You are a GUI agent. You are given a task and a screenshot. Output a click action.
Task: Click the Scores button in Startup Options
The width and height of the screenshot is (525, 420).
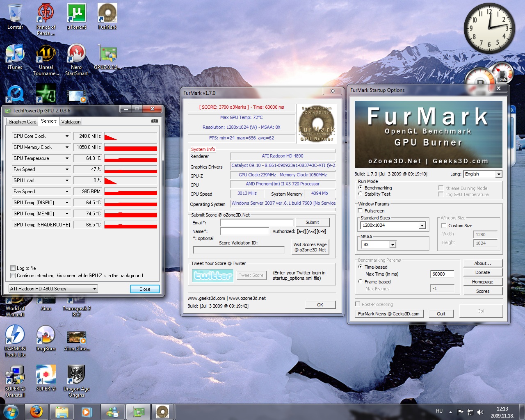(483, 291)
